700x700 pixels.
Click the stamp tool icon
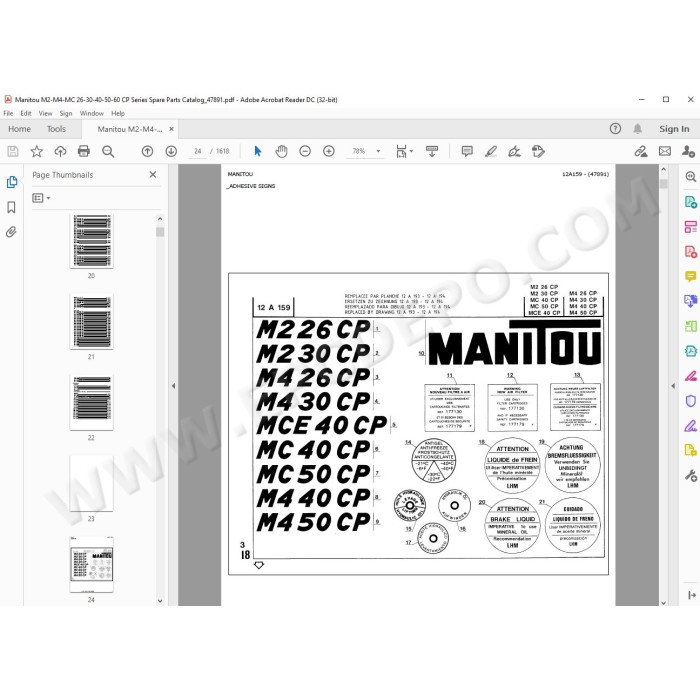(538, 151)
